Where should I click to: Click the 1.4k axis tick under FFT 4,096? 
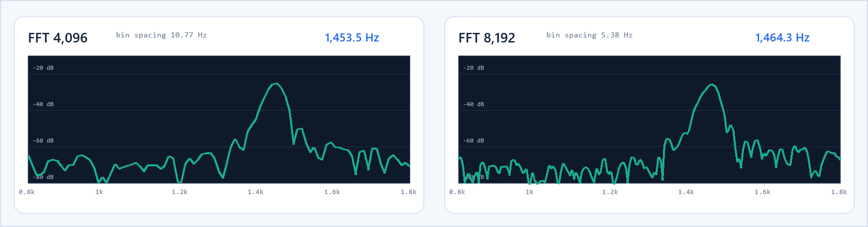[x=256, y=192]
